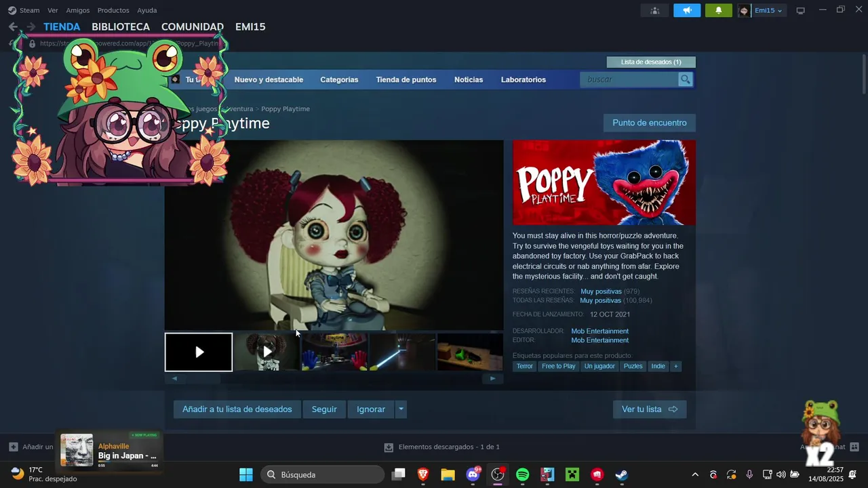Viewport: 868px width, 488px height.
Task: Click the Puzles tag
Action: coord(633,366)
